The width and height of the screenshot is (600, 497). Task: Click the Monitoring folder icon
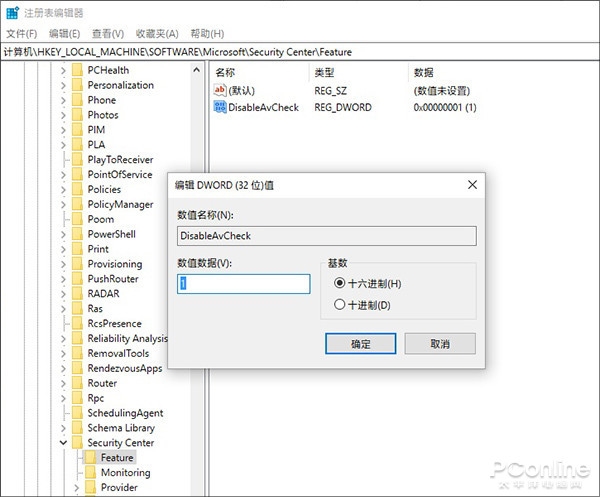91,473
